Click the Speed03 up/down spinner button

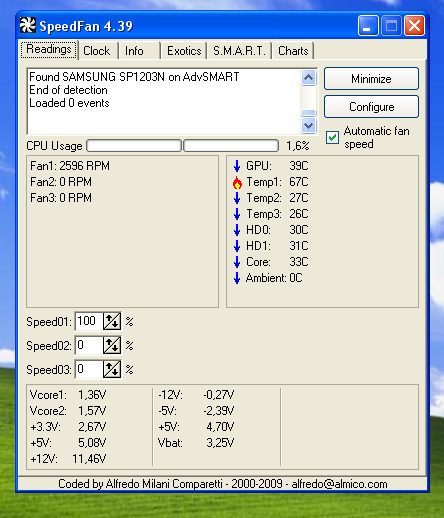tap(112, 369)
